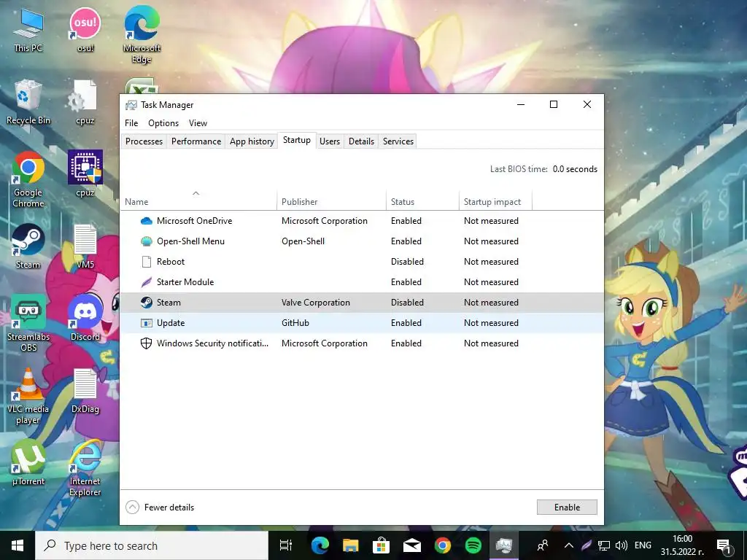Sort by Startup impact column header
This screenshot has width=747, height=560.
[x=495, y=202]
